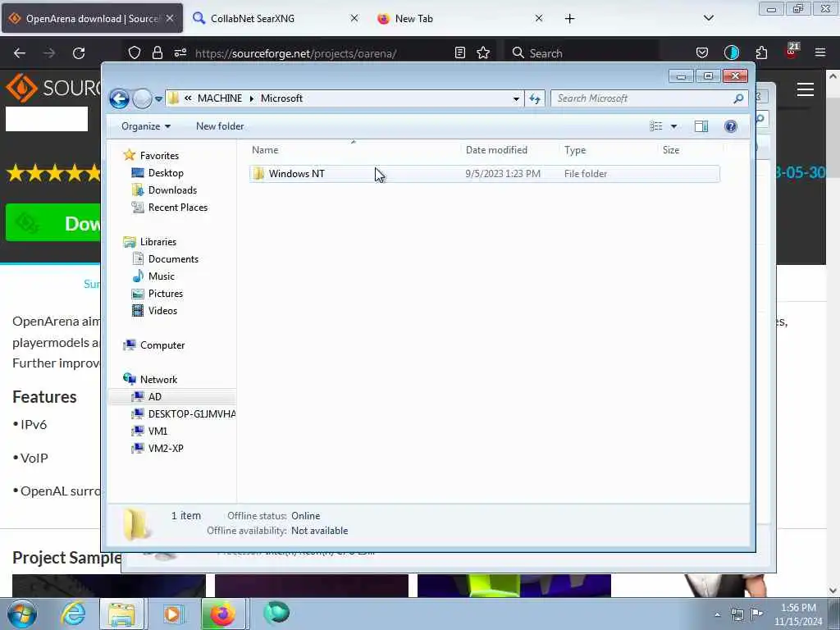Open Recent Places

[178, 208]
